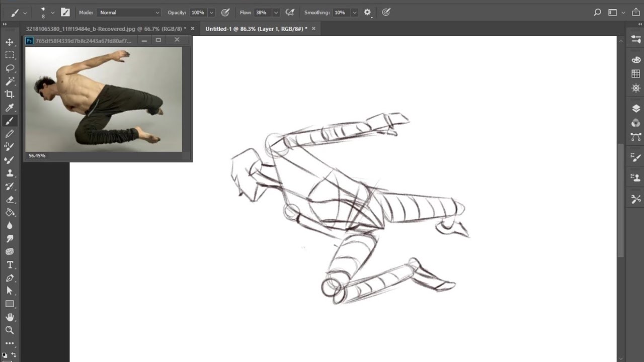The width and height of the screenshot is (644, 362).
Task: Select the Lasso tool
Action: point(10,68)
